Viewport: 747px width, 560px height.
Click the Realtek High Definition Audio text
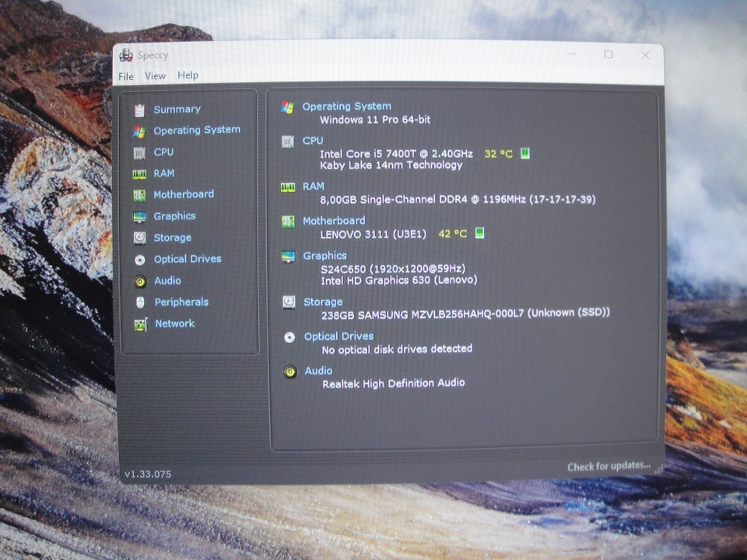tap(394, 383)
